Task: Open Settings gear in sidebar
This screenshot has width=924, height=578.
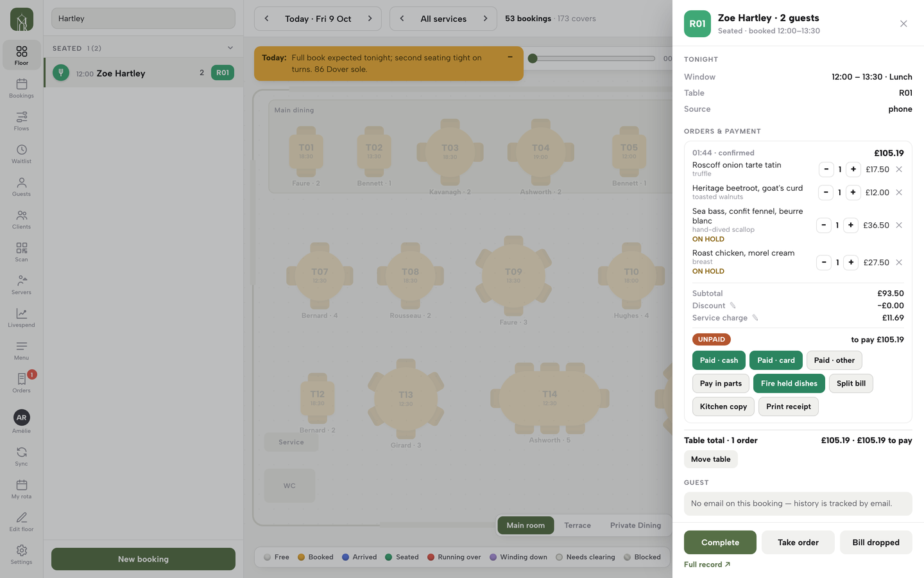Action: point(21,554)
